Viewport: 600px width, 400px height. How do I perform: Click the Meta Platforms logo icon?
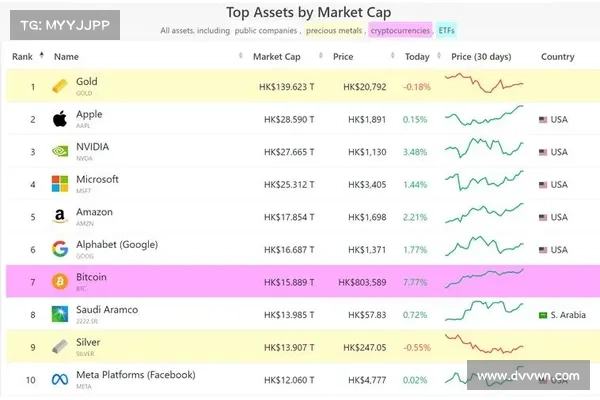click(59, 380)
